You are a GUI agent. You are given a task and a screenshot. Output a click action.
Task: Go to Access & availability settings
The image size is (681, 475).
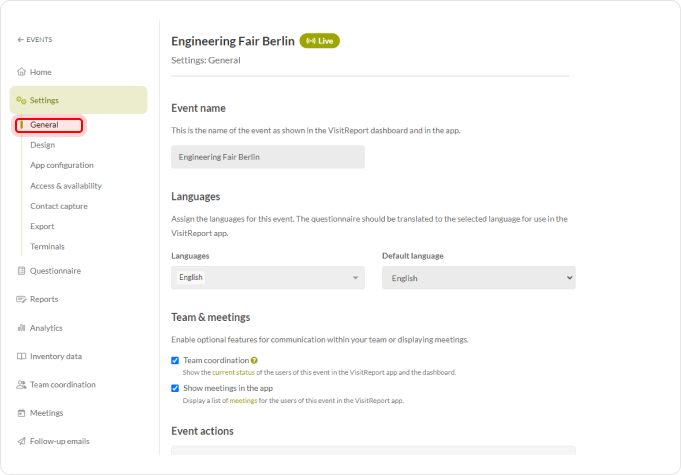(x=65, y=185)
